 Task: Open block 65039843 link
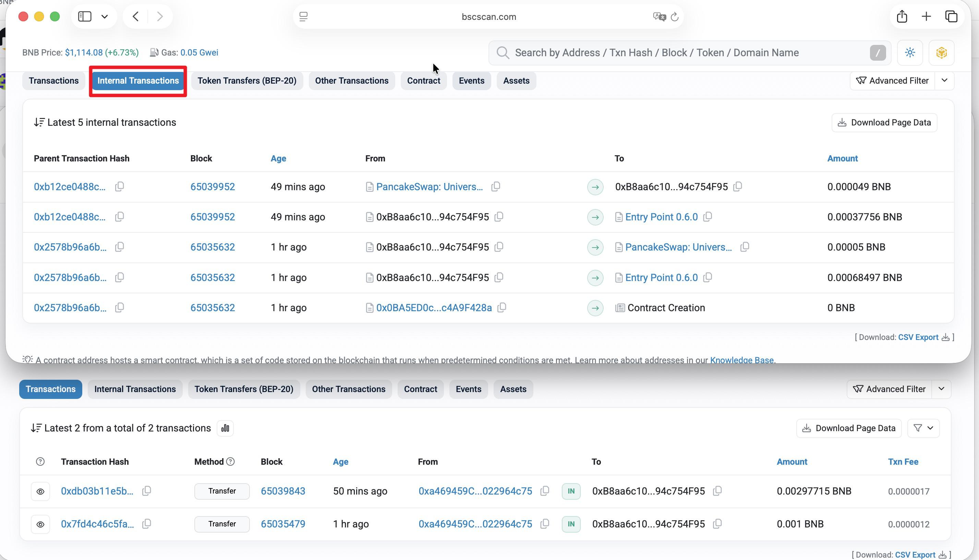click(283, 491)
